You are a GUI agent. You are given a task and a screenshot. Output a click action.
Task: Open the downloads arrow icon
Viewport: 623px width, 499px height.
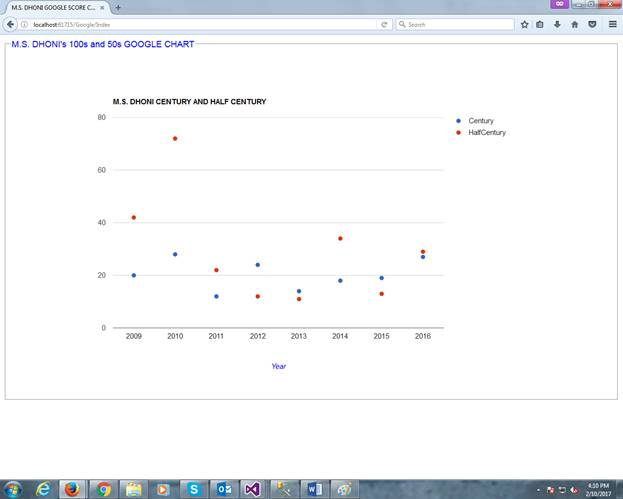557,24
